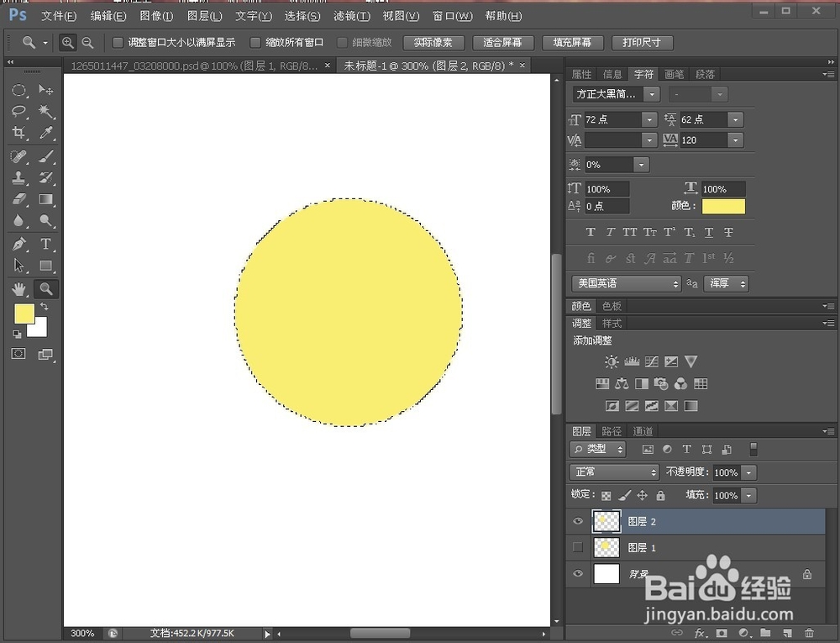840x643 pixels.
Task: Click the 适合屏幕 button
Action: pos(502,42)
